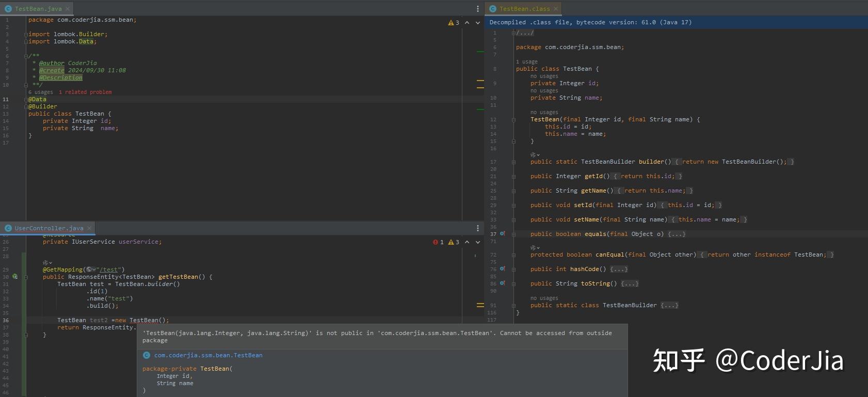Image resolution: width=868 pixels, height=397 pixels.
Task: Close the UserController.java tab
Action: coord(89,228)
